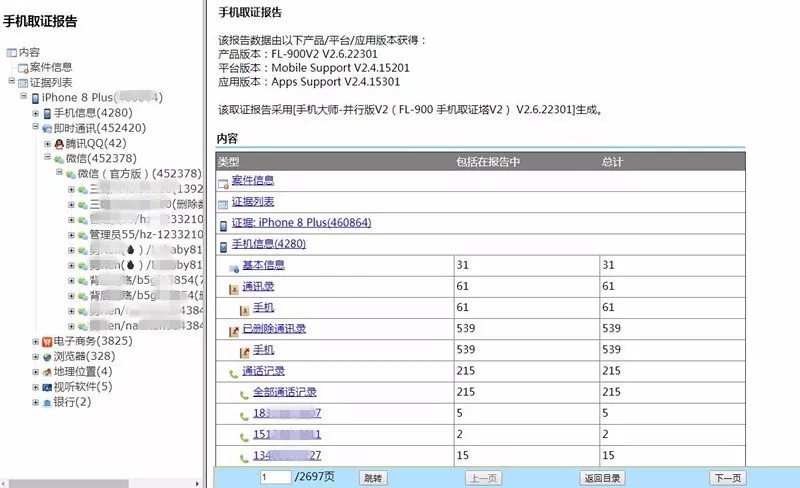Click the iPhone 8 Plus phone icon in tree

[x=35, y=98]
